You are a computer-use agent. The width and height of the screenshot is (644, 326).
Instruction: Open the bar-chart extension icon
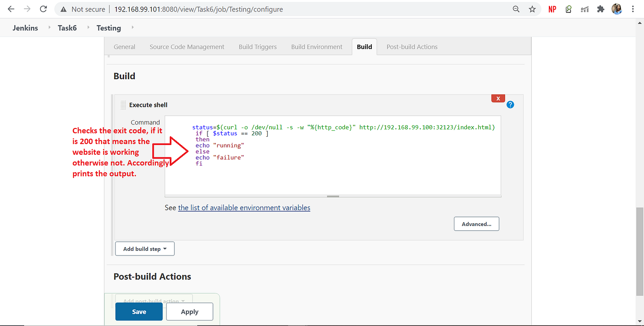pos(585,9)
